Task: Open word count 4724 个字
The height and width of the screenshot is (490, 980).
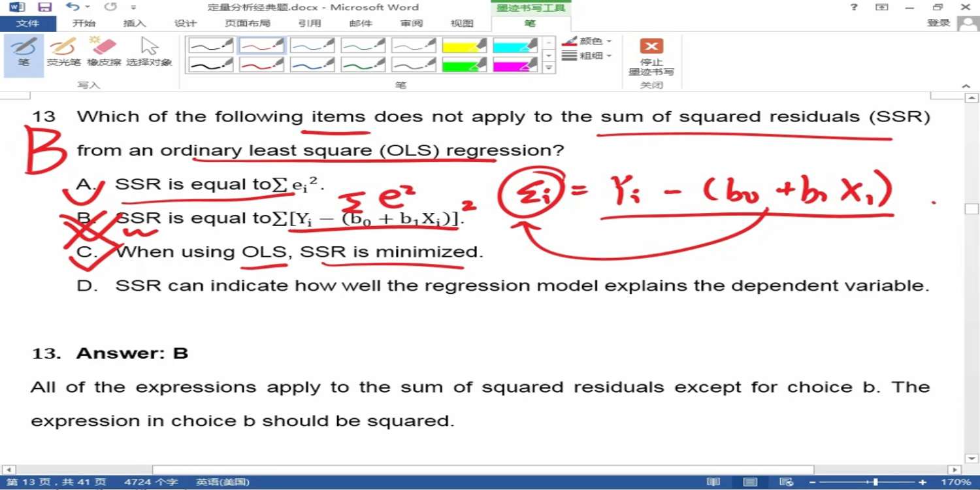Action: 151,482
